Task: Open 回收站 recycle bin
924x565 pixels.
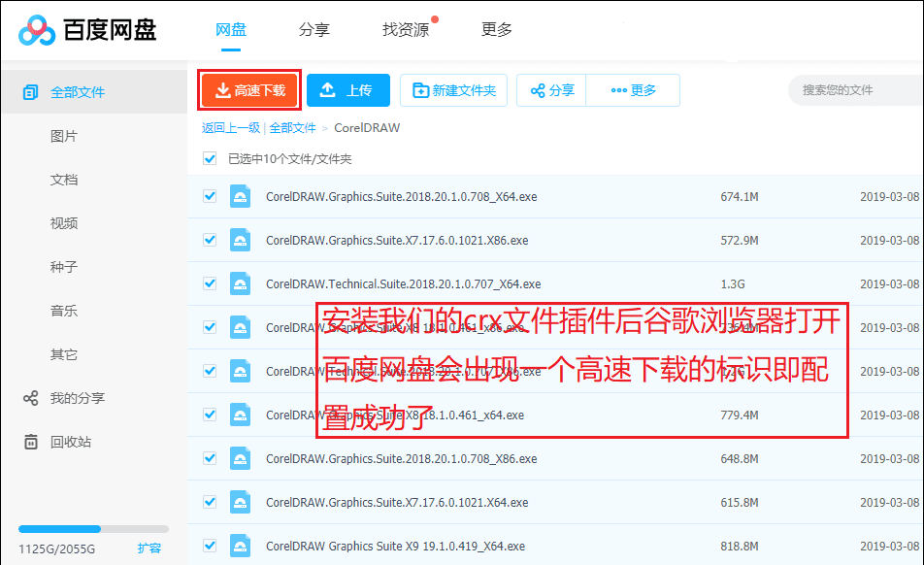Action: [71, 442]
